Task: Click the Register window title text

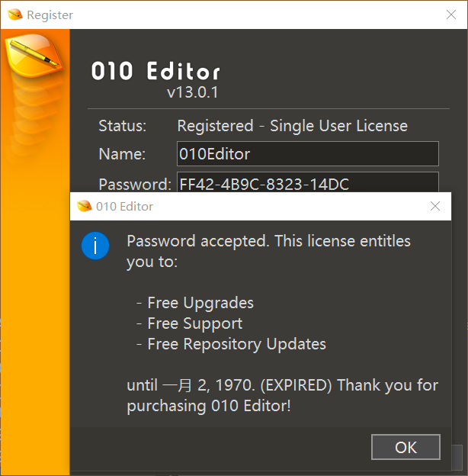Action: pyautogui.click(x=50, y=14)
